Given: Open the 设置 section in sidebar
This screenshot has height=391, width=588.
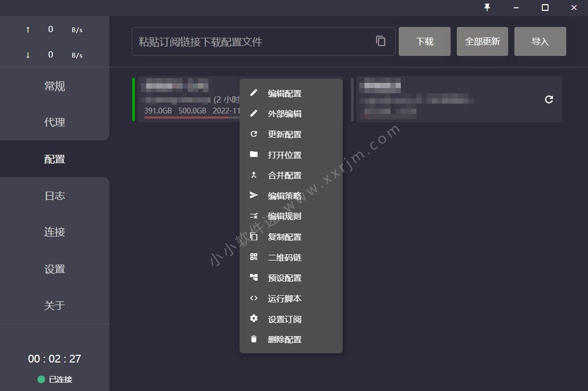Looking at the screenshot, I should (x=55, y=269).
